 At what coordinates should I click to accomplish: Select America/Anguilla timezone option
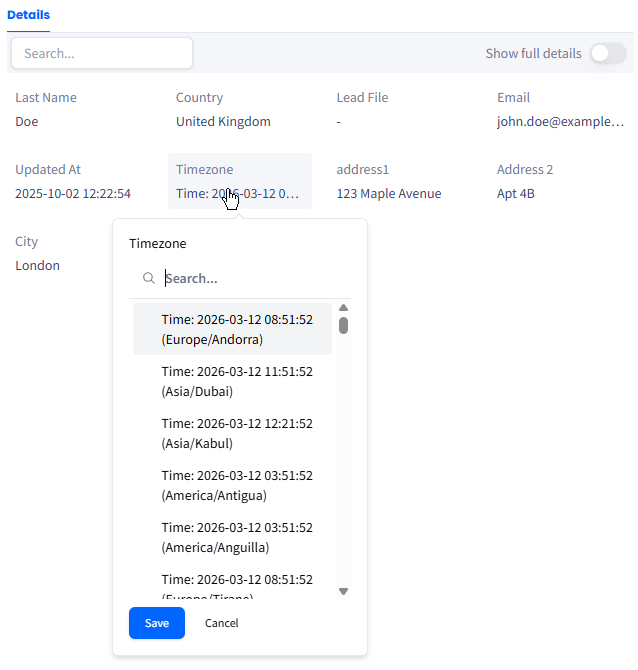click(232, 538)
